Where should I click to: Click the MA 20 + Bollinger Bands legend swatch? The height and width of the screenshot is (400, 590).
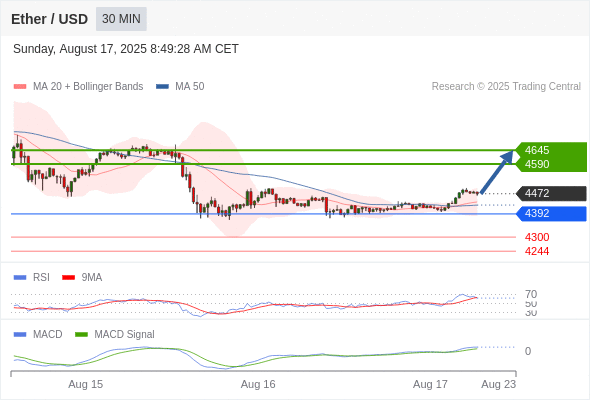click(20, 87)
